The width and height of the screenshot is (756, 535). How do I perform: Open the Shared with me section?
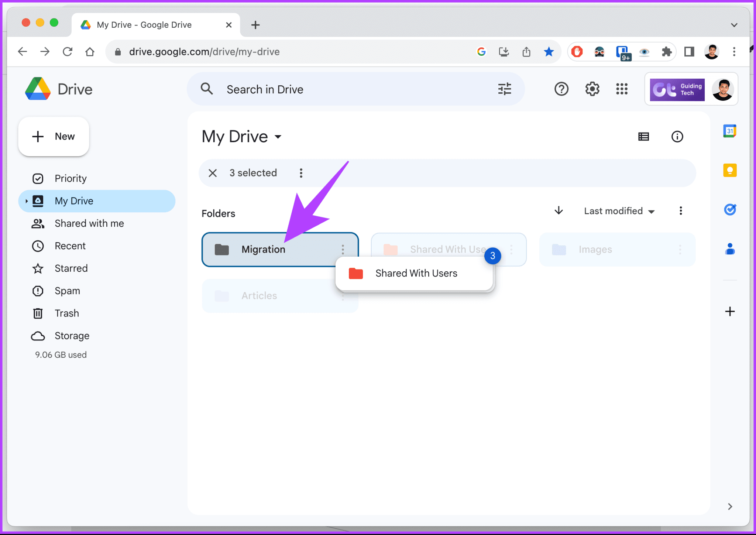(x=89, y=223)
